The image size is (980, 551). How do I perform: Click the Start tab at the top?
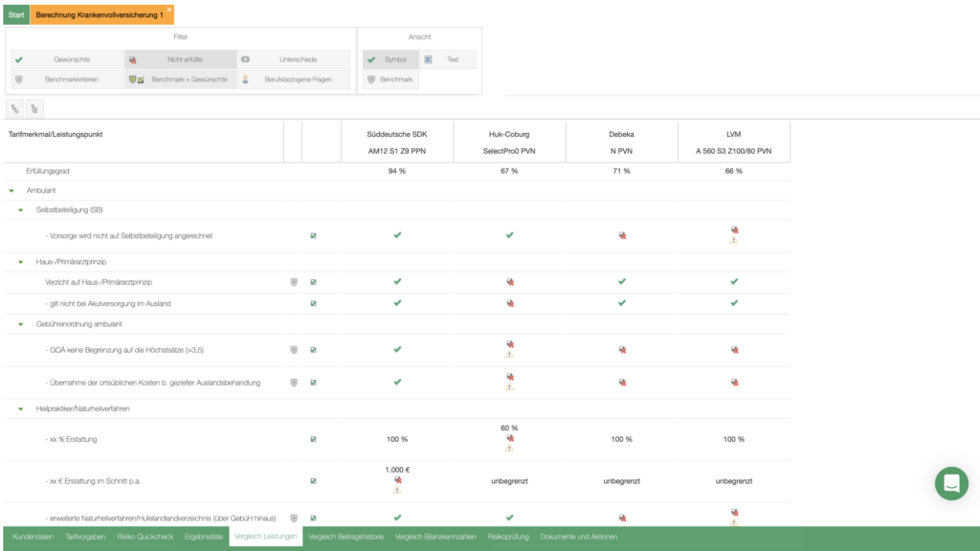[16, 15]
